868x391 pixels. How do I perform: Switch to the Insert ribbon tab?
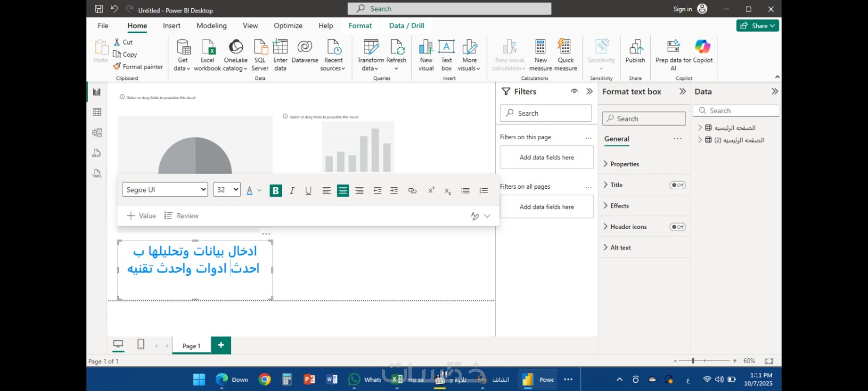click(x=171, y=26)
